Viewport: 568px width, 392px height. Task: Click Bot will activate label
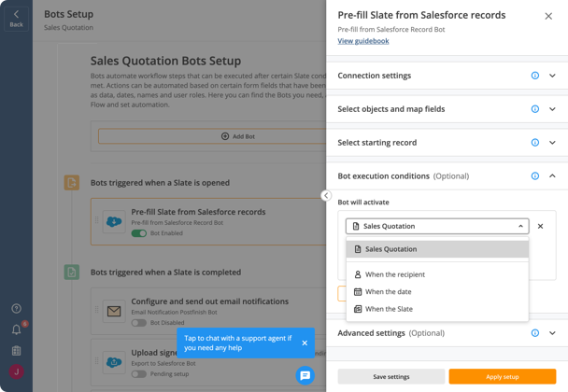pos(363,203)
